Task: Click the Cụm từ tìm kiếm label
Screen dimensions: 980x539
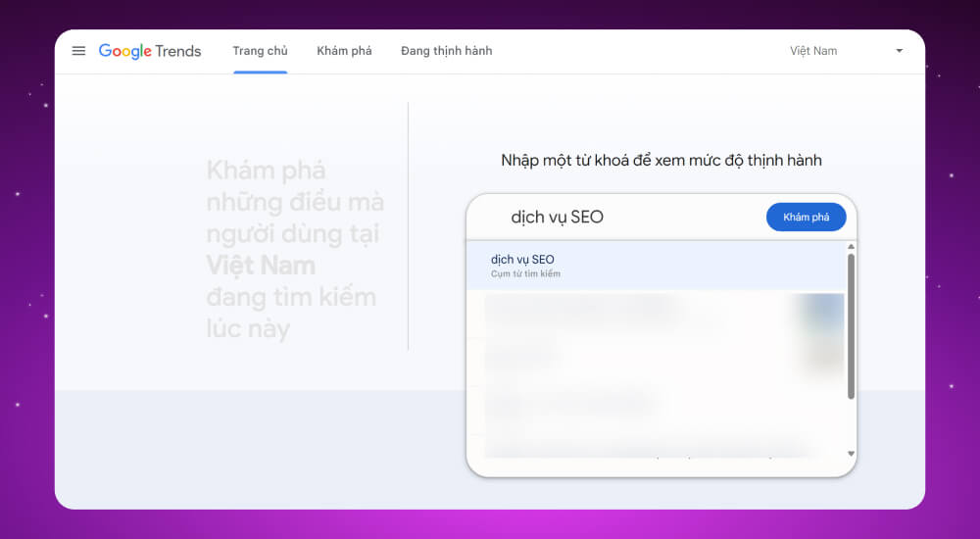Action: tap(525, 273)
